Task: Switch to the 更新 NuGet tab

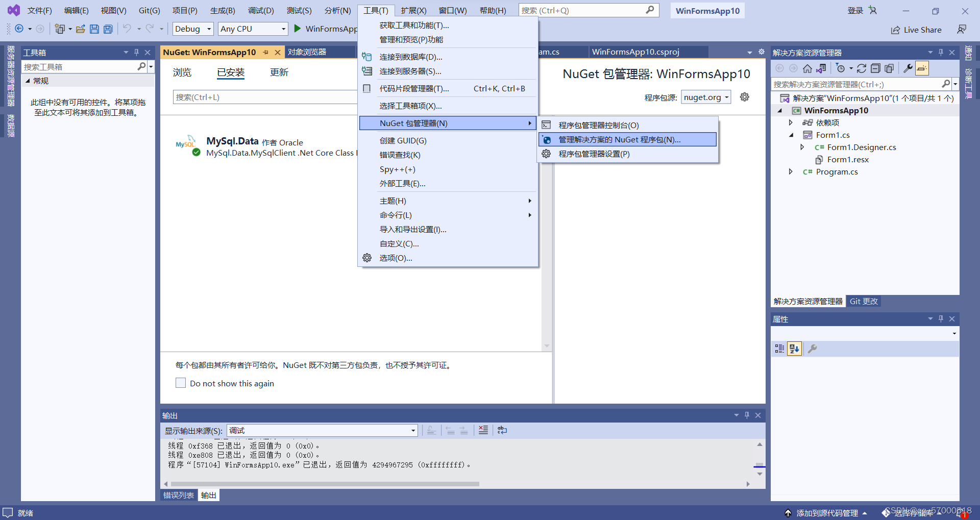Action: click(x=279, y=72)
